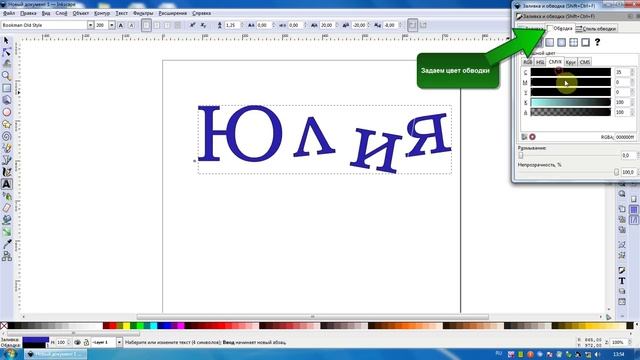Select the Star and polygon tool
640x360 pixels.
coord(6,124)
